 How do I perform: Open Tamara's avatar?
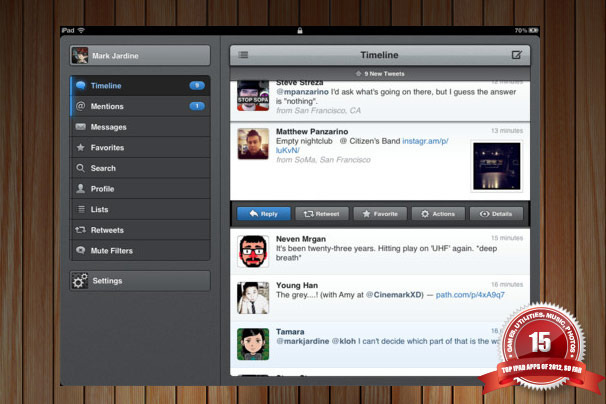pos(253,344)
